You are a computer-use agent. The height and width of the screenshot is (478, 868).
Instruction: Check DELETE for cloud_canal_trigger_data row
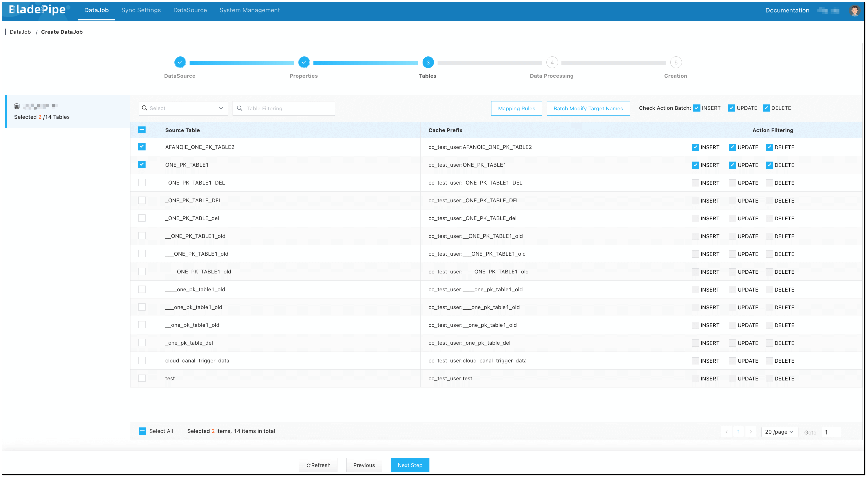pos(769,361)
